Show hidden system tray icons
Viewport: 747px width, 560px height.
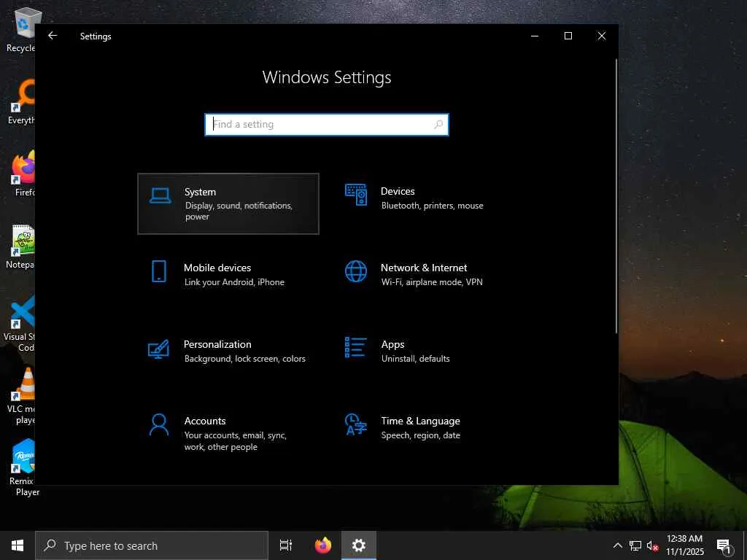point(617,545)
